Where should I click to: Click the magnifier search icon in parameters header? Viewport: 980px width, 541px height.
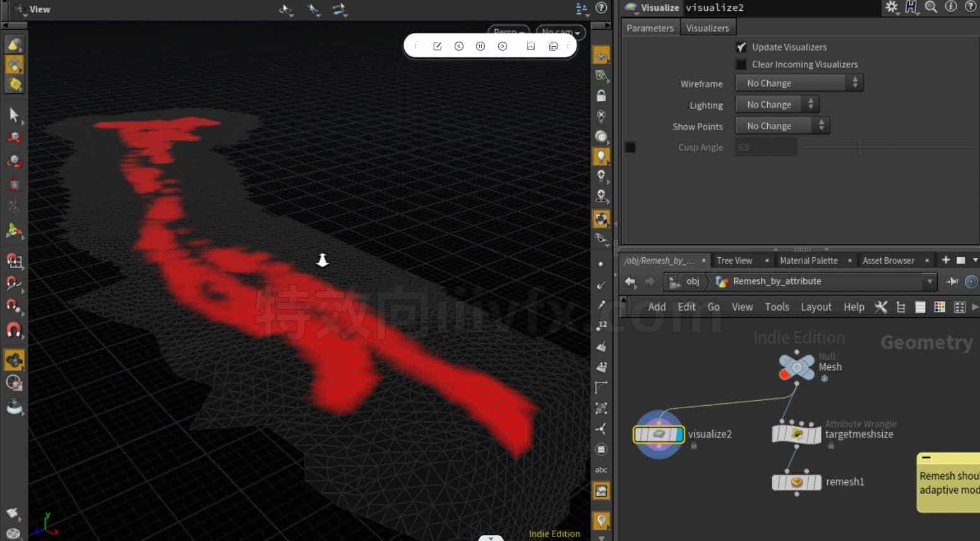click(931, 7)
